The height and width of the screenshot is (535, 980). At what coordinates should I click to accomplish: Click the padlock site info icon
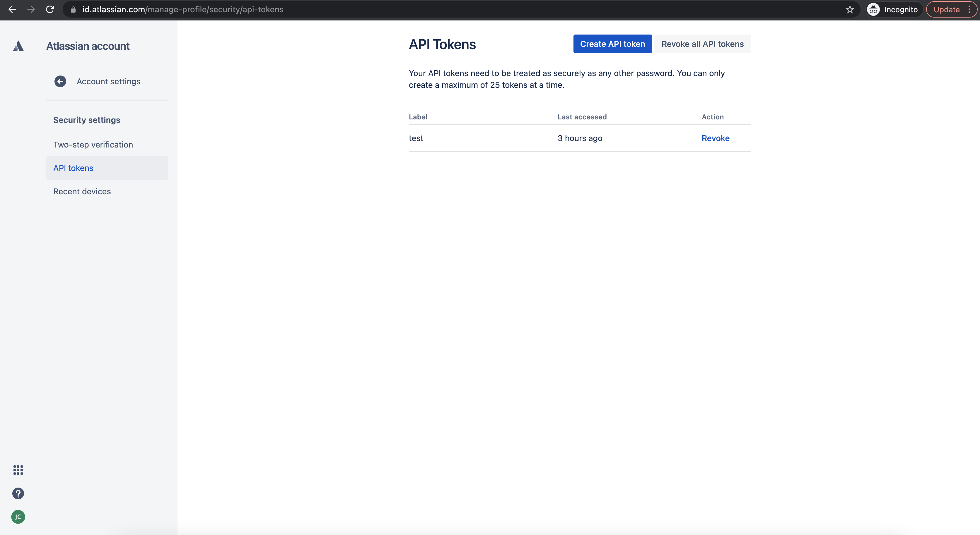click(x=73, y=9)
